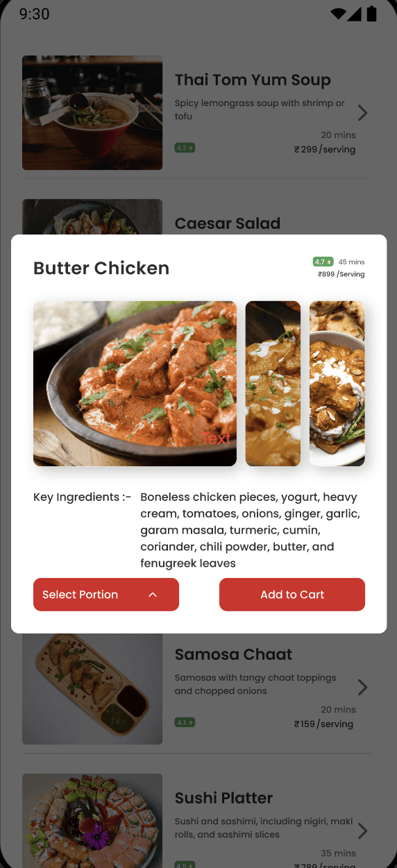Open Sushi Platter details chevron
397x868 pixels.
362,831
